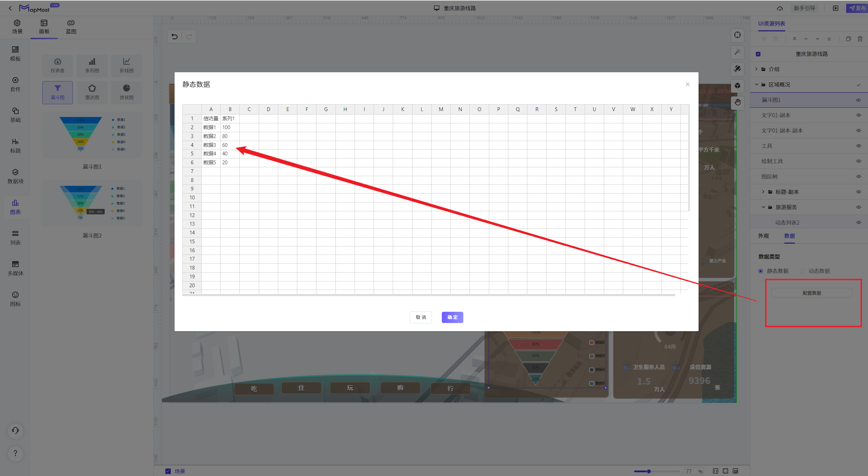Expand the 标题-副本 folder

pyautogui.click(x=763, y=192)
